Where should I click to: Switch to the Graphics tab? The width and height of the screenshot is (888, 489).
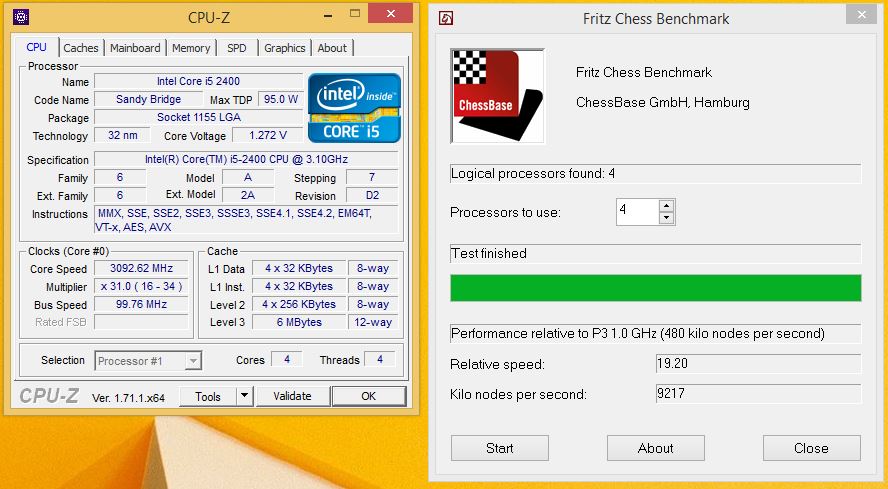pos(284,48)
